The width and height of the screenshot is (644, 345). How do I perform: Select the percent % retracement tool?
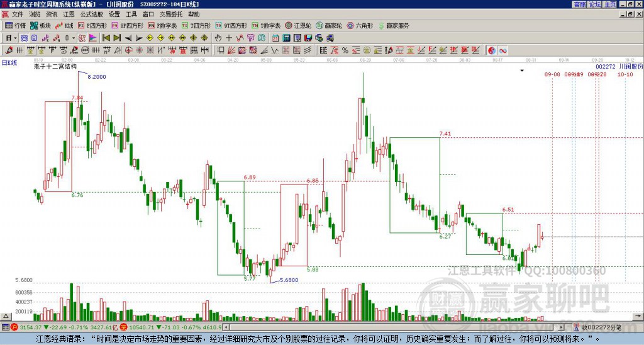point(345,50)
